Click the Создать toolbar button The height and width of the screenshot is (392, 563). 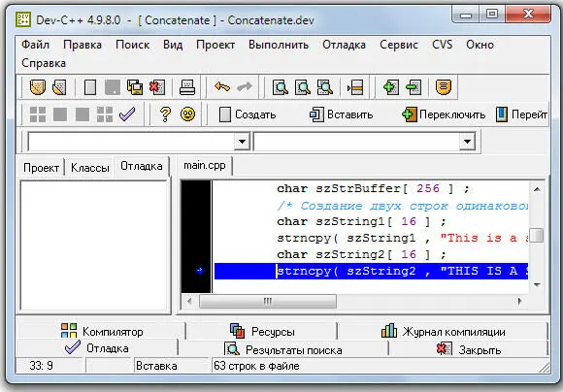tap(248, 114)
